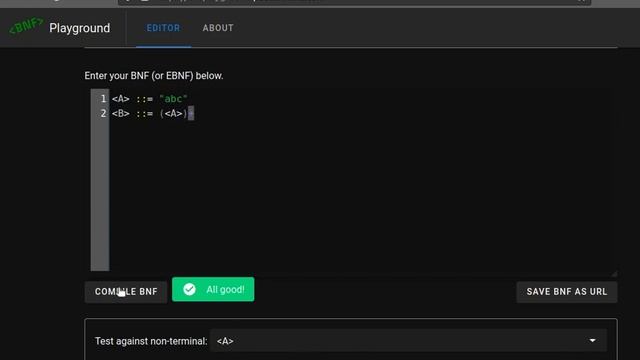Click the "abc" string literal in the editor

(x=173, y=99)
